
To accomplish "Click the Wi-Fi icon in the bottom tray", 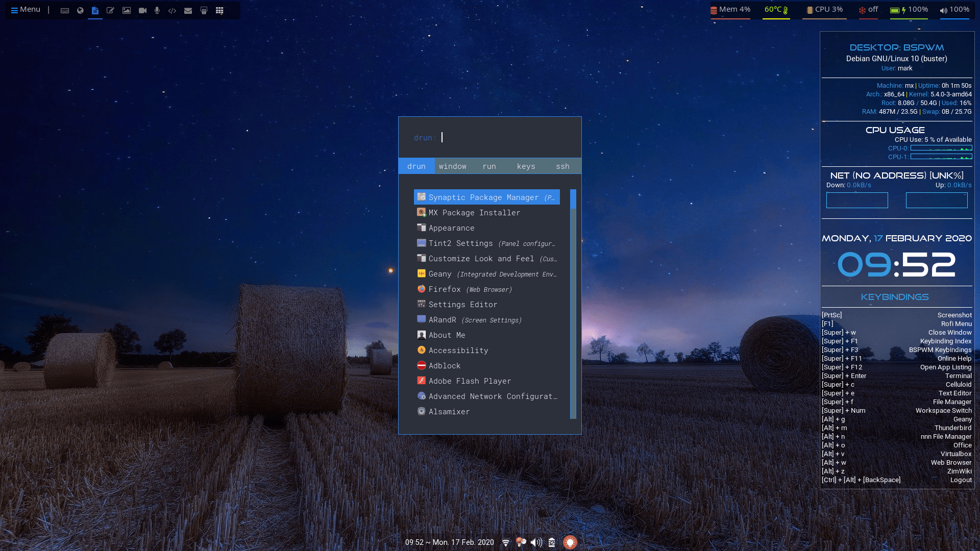I will 505,542.
